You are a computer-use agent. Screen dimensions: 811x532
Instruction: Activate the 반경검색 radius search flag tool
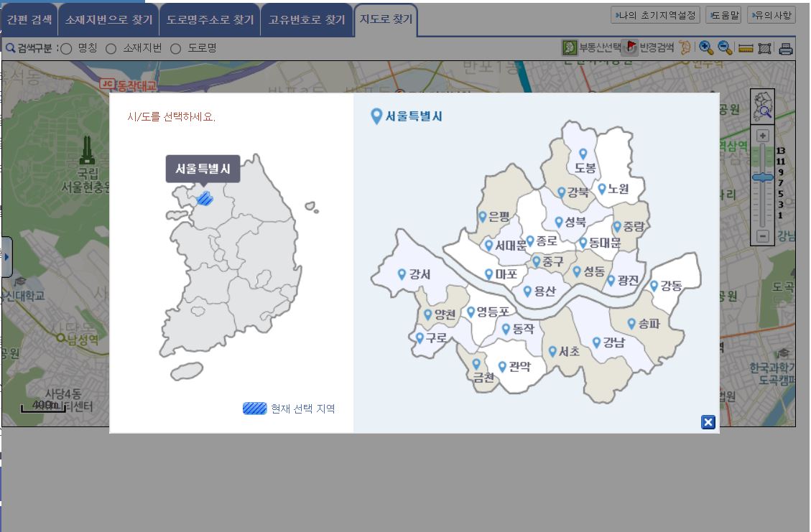(631, 46)
